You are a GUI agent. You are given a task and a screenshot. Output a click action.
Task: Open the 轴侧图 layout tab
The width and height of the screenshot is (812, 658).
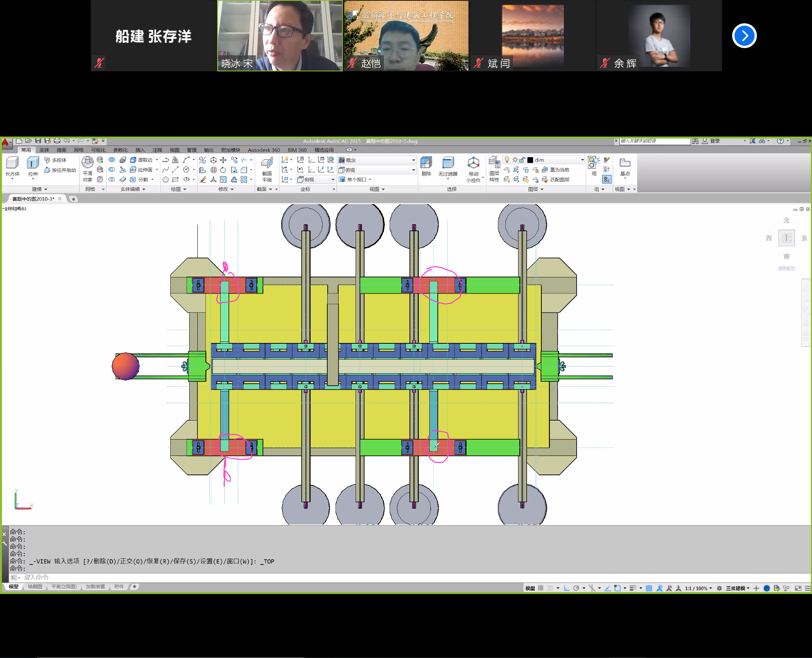coord(35,587)
